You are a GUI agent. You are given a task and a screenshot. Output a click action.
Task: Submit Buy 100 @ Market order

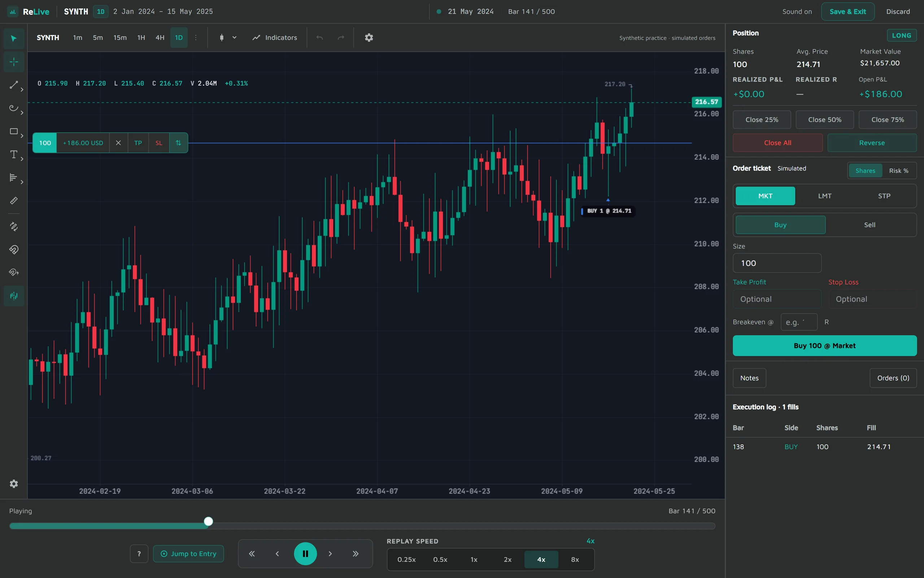pyautogui.click(x=824, y=346)
